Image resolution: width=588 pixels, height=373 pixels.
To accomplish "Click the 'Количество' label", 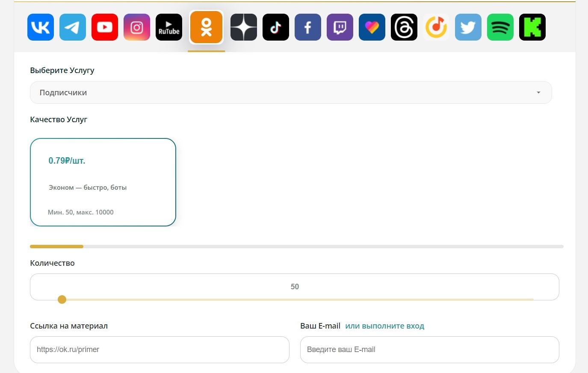I will (52, 263).
